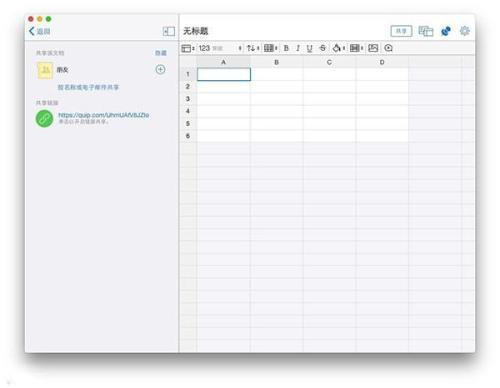The width and height of the screenshot is (500, 388).
Task: Click the blue pin icon
Action: [446, 31]
